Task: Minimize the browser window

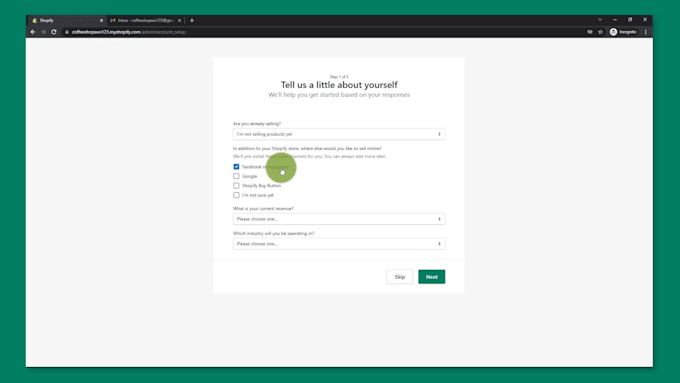Action: 615,20
